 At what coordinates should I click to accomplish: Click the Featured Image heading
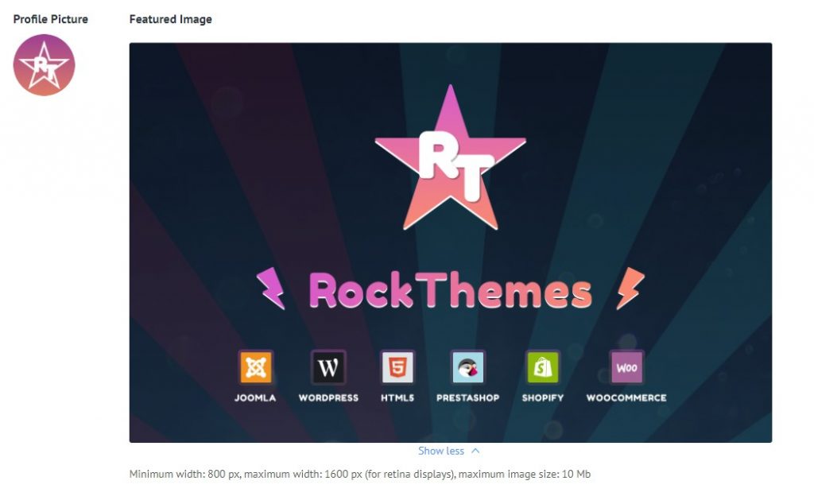point(170,19)
